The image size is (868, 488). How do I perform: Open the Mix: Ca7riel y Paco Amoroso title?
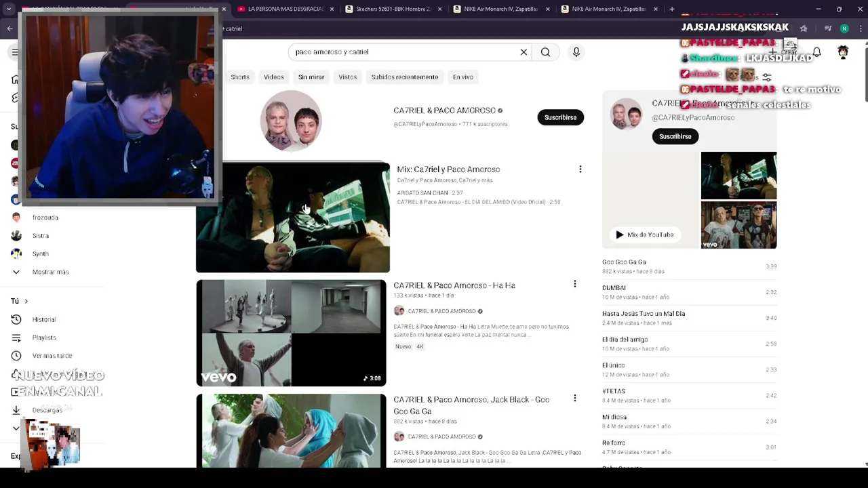pos(448,169)
